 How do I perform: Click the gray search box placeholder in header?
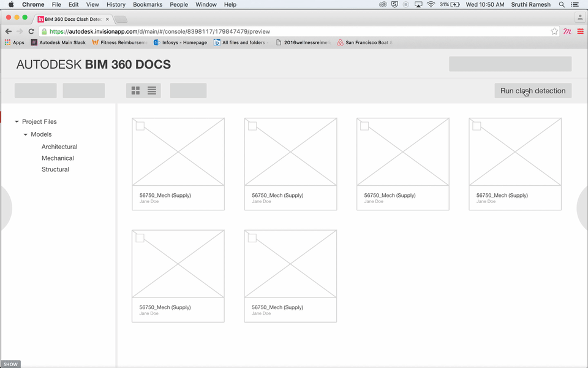[x=510, y=64]
